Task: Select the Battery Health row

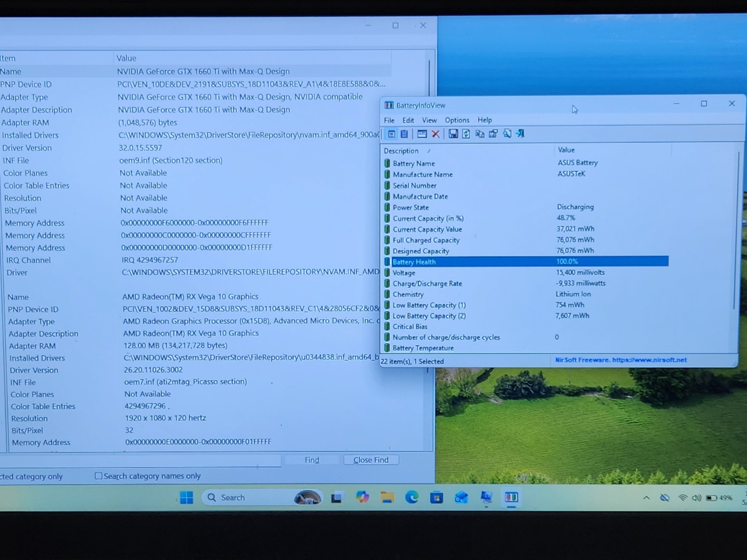Action: (x=526, y=262)
